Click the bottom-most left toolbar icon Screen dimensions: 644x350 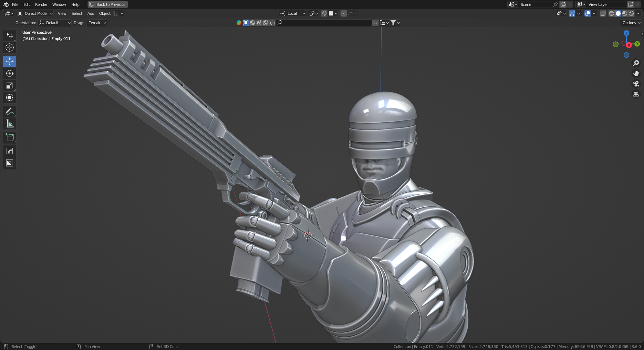click(10, 163)
